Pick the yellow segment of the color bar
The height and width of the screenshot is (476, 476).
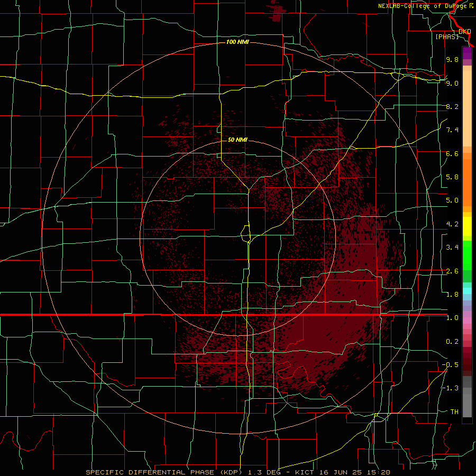point(467,226)
